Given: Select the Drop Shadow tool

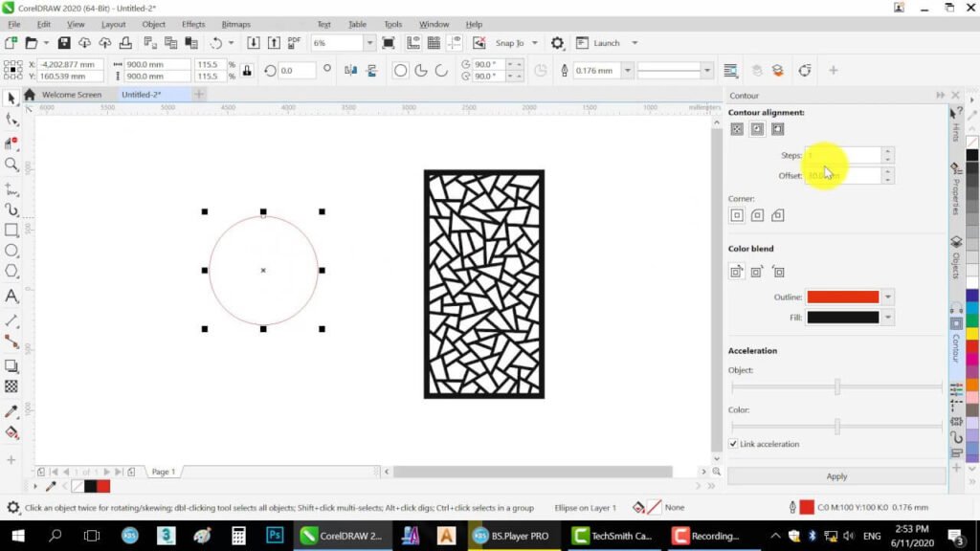Looking at the screenshot, I should (11, 366).
